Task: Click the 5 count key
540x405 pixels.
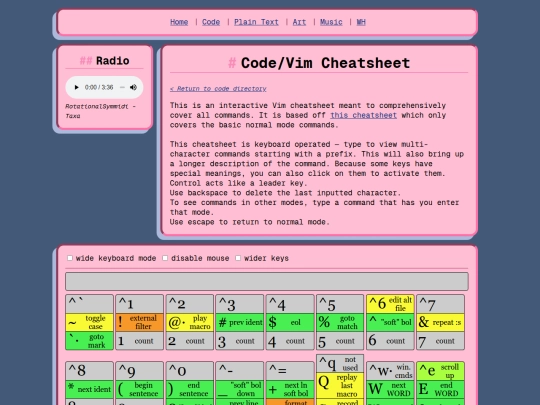Action: pos(340,341)
